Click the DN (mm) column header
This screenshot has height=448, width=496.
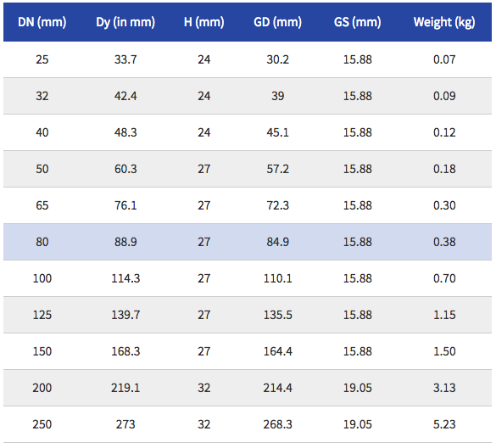(x=42, y=22)
